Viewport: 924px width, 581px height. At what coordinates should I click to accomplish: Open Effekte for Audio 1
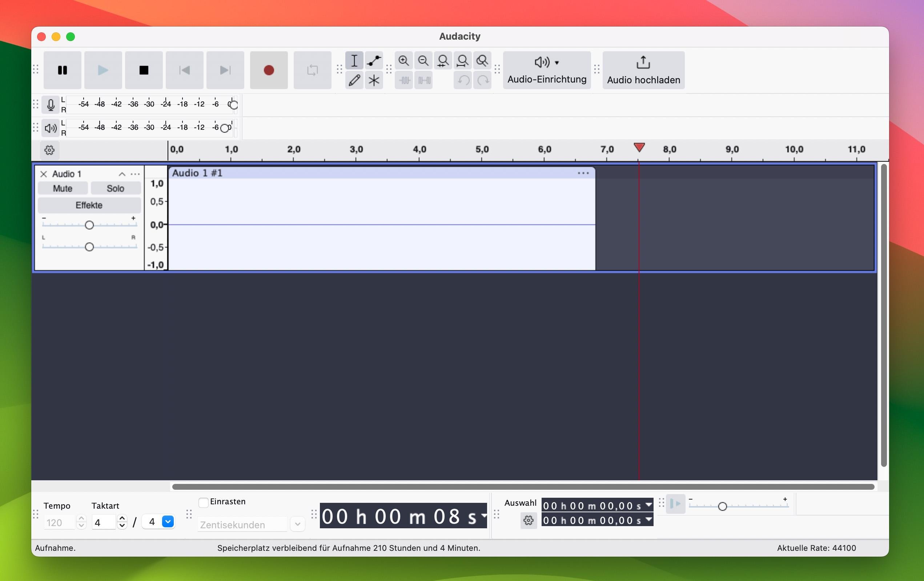pos(89,205)
